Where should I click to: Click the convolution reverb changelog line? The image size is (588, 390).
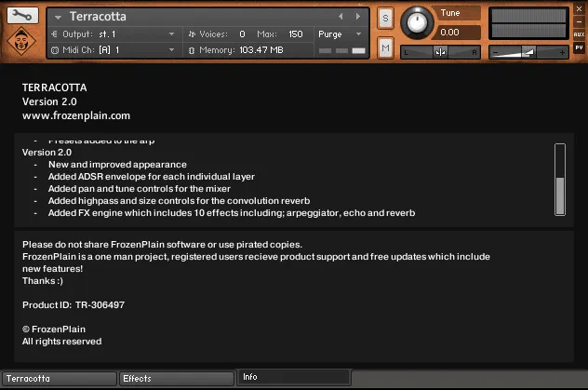179,201
